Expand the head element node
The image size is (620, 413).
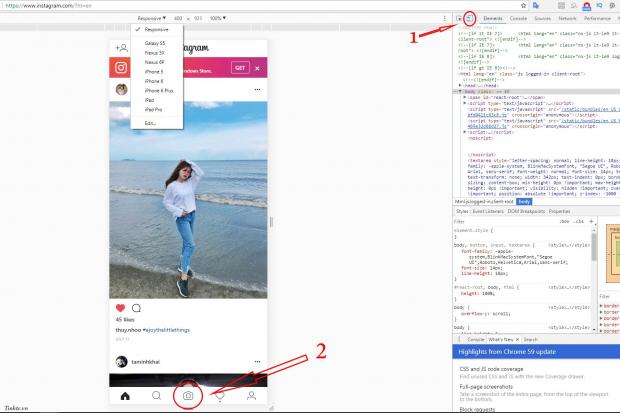coord(460,85)
